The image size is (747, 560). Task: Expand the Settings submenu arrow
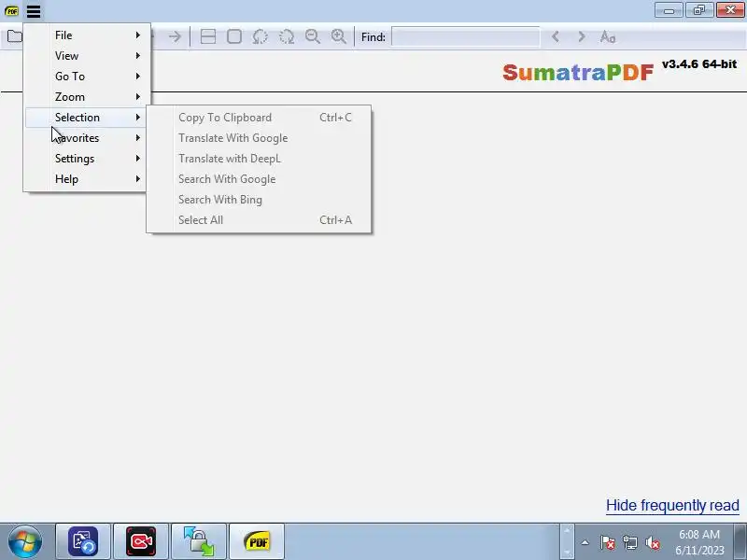(x=137, y=159)
